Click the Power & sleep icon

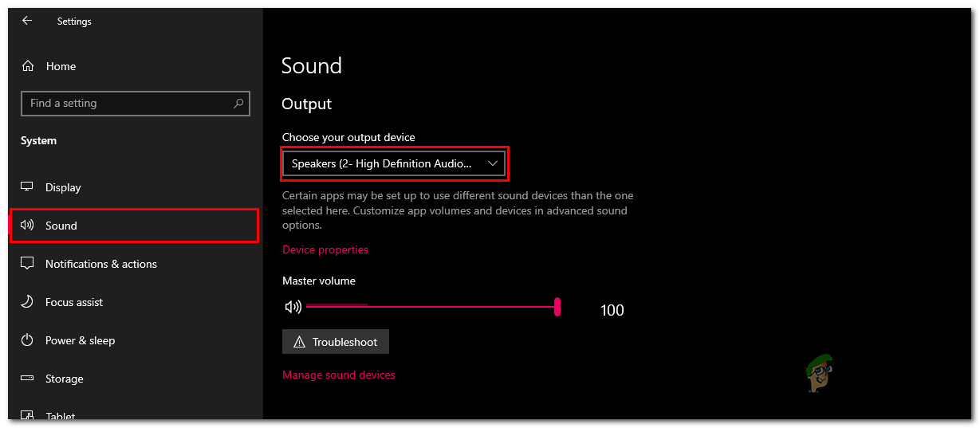[x=28, y=340]
